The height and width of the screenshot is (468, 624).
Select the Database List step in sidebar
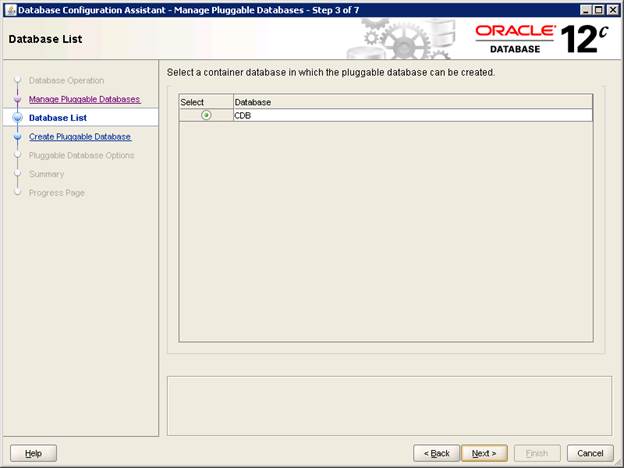point(58,118)
